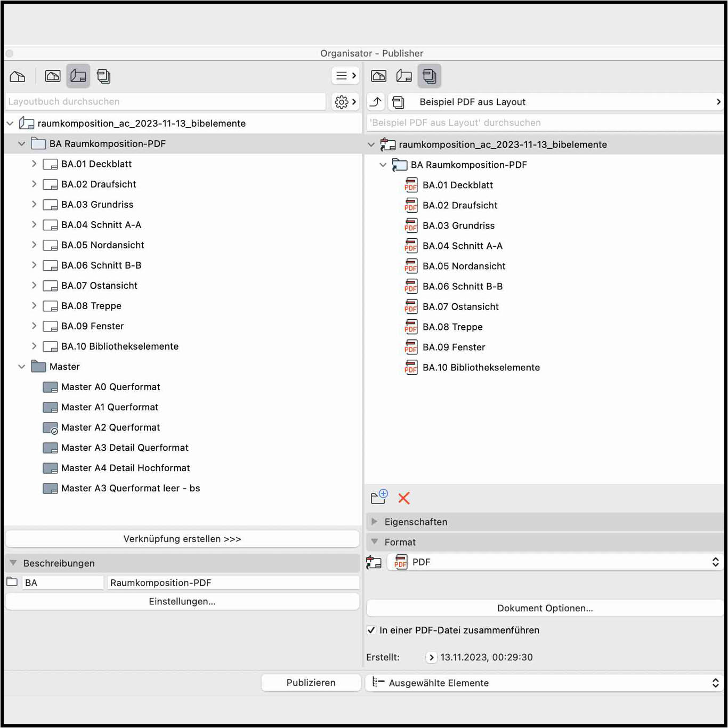Click 'Beispiel PDF aus Layout' durchsuchen field
The height and width of the screenshot is (728, 728).
pyautogui.click(x=545, y=123)
